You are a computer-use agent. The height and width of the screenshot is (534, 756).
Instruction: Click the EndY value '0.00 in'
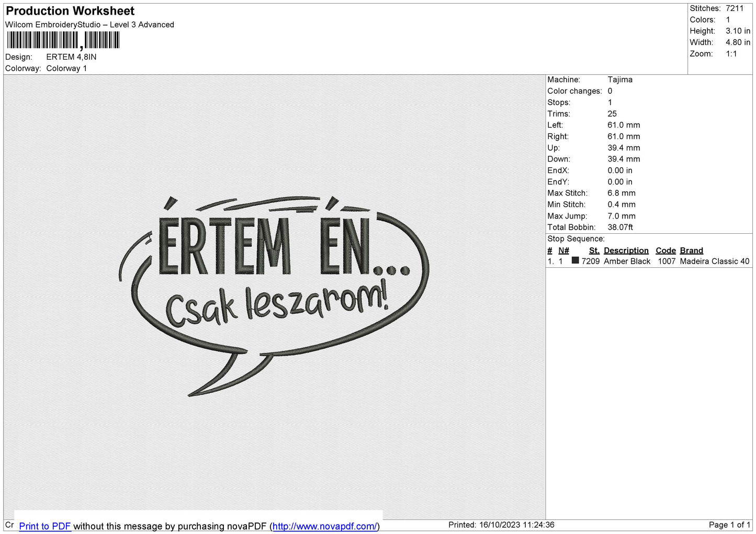620,182
